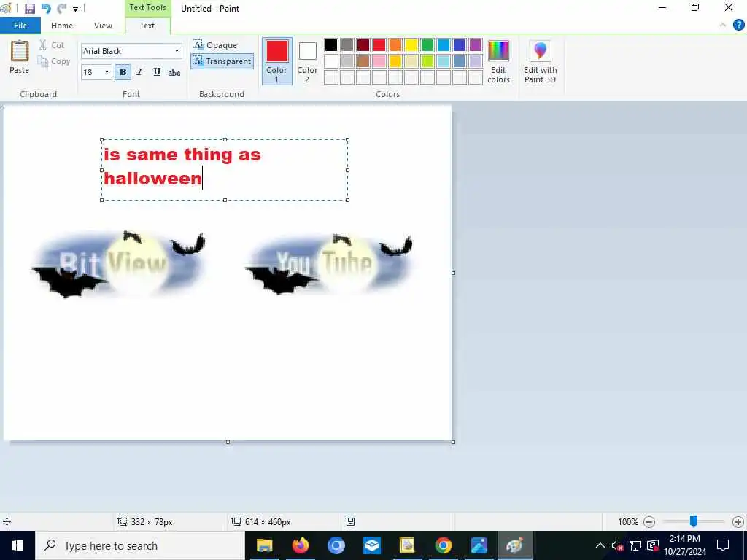The image size is (747, 560).
Task: Pick the dark gray color swatch
Action: pos(347,45)
